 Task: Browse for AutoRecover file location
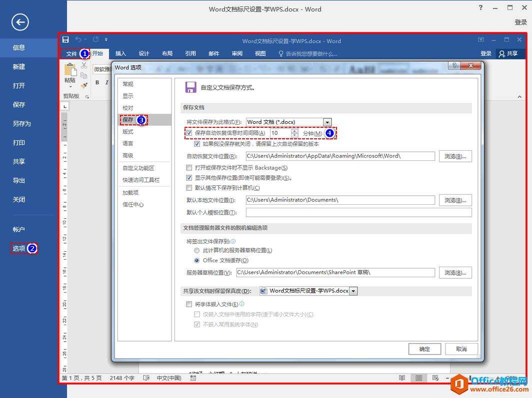(x=455, y=156)
